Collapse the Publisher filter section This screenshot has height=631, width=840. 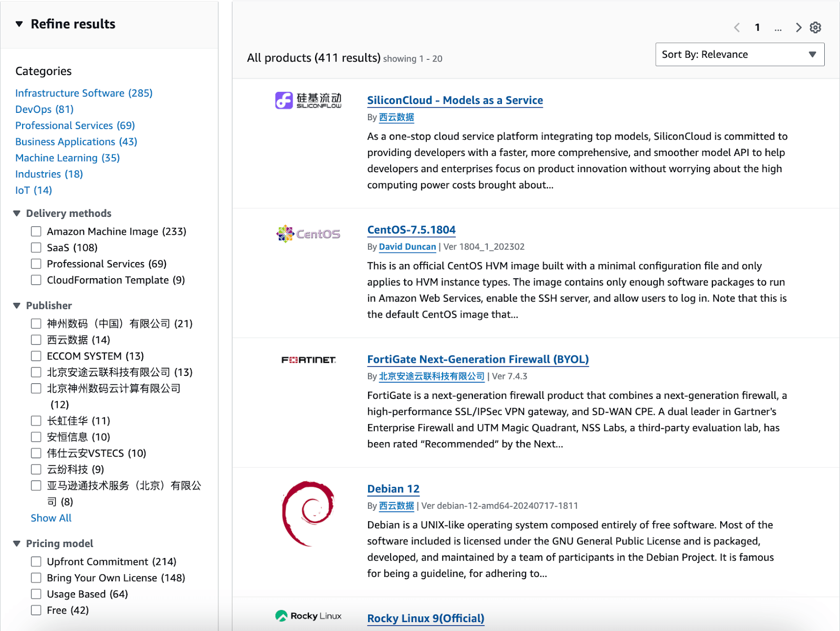(x=17, y=306)
